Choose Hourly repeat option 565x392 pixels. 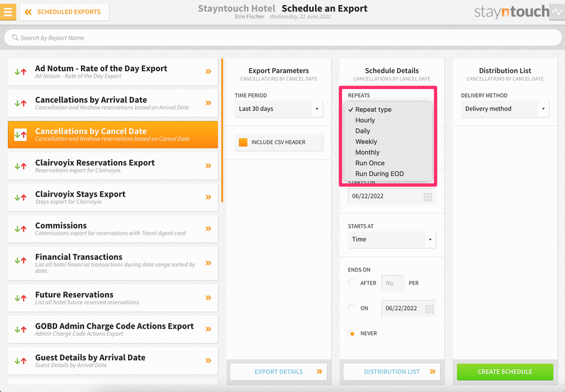pyautogui.click(x=388, y=120)
